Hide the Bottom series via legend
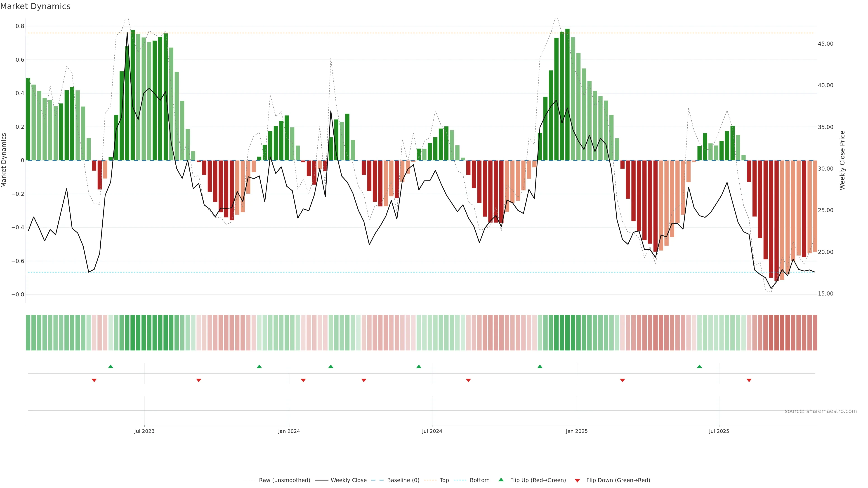 479,480
